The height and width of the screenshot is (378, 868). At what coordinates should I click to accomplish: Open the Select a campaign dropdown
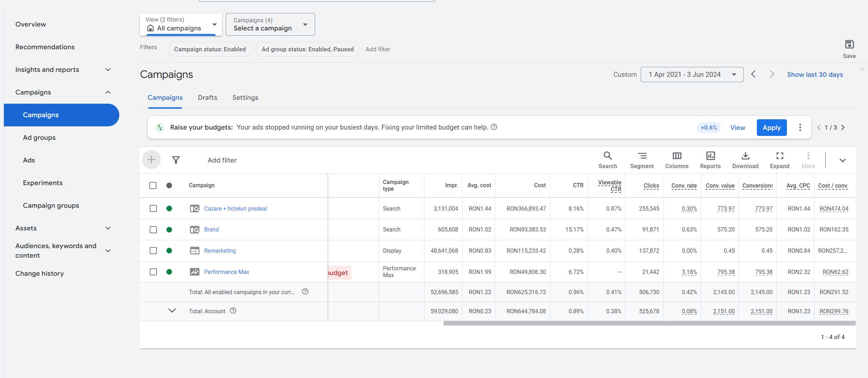270,24
